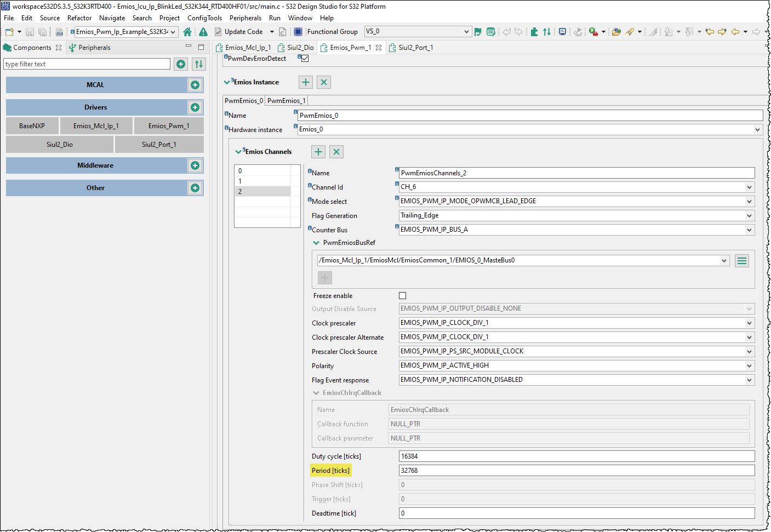Select channel 1 in Emios Channels list

coord(262,181)
